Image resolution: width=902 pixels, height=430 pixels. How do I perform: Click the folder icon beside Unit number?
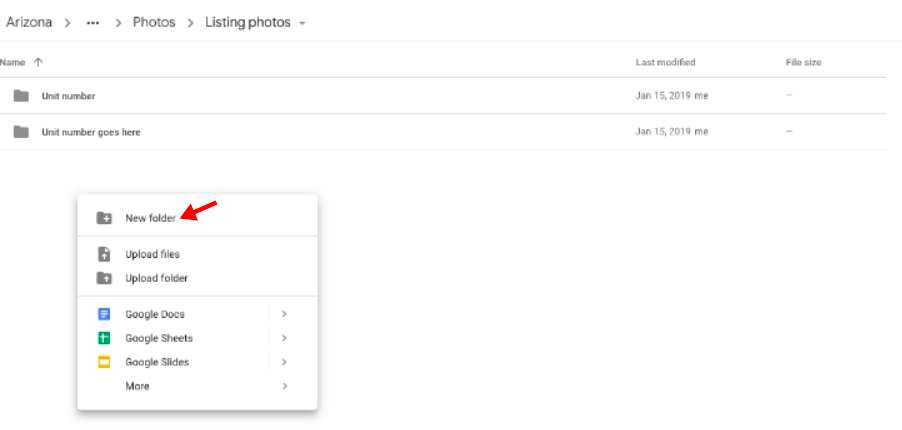pos(21,96)
